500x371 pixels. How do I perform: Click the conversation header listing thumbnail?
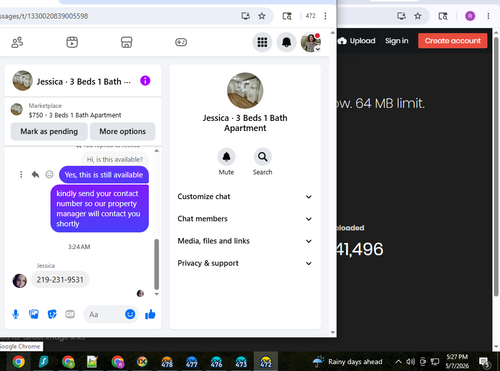pos(23,80)
